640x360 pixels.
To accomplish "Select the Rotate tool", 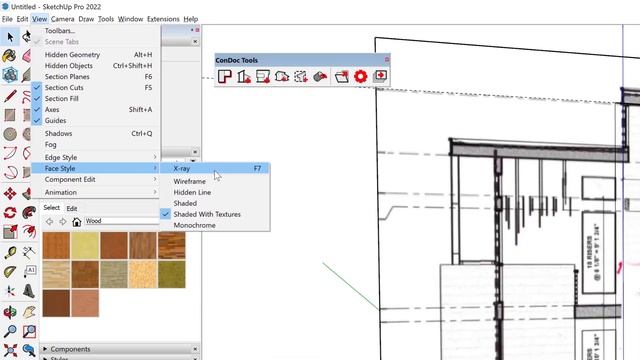I will (x=10, y=213).
